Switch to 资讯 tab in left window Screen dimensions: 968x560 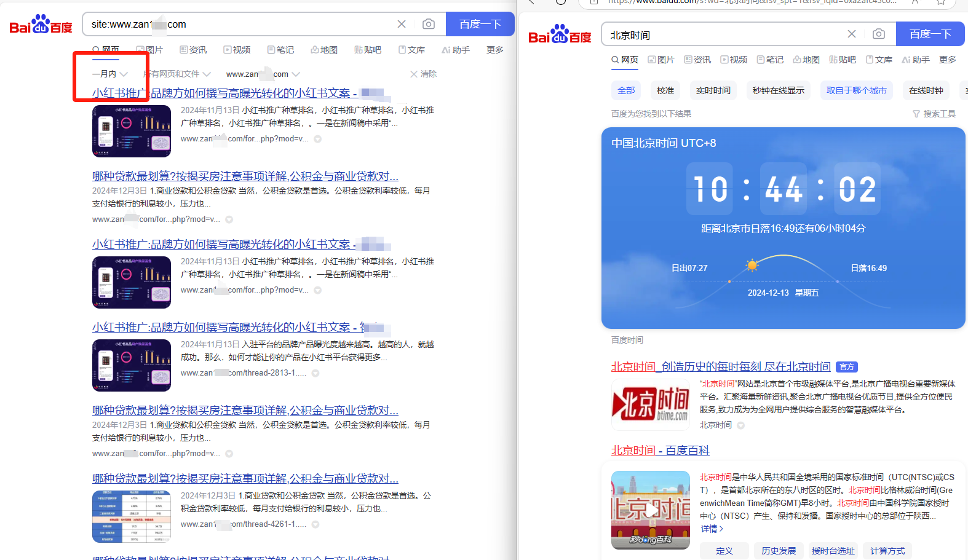[193, 50]
